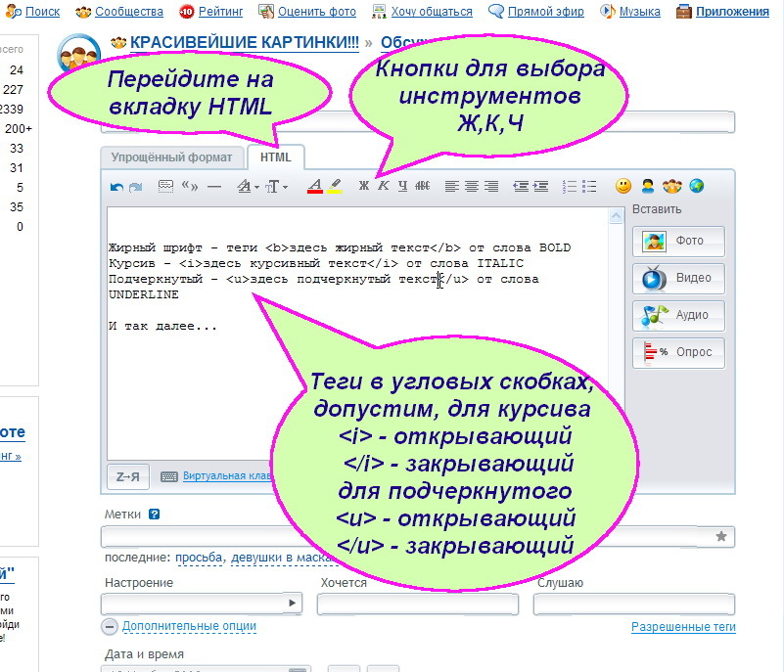The image size is (784, 672).
Task: Open the Разрешенные теги link
Action: tap(683, 627)
